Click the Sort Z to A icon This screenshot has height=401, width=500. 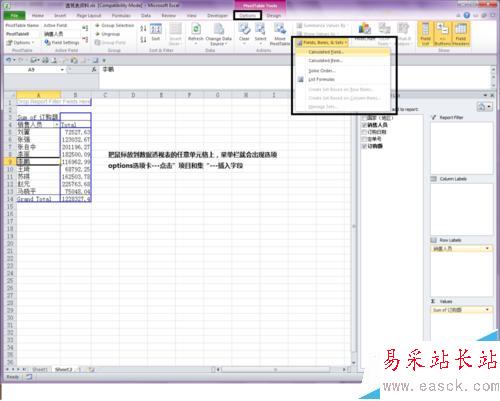[143, 40]
